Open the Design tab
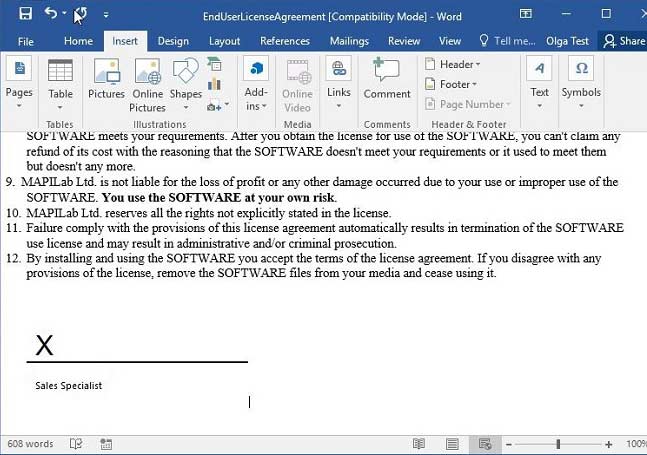 coord(173,41)
